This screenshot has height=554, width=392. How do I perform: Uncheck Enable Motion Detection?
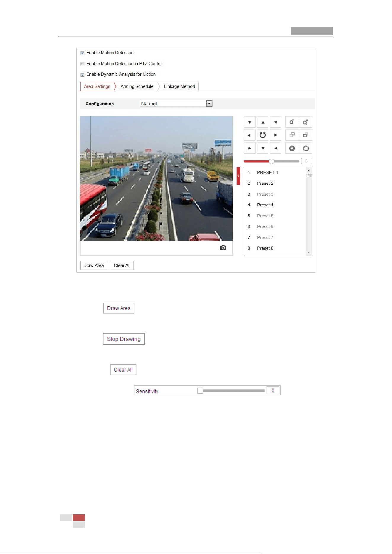83,53
